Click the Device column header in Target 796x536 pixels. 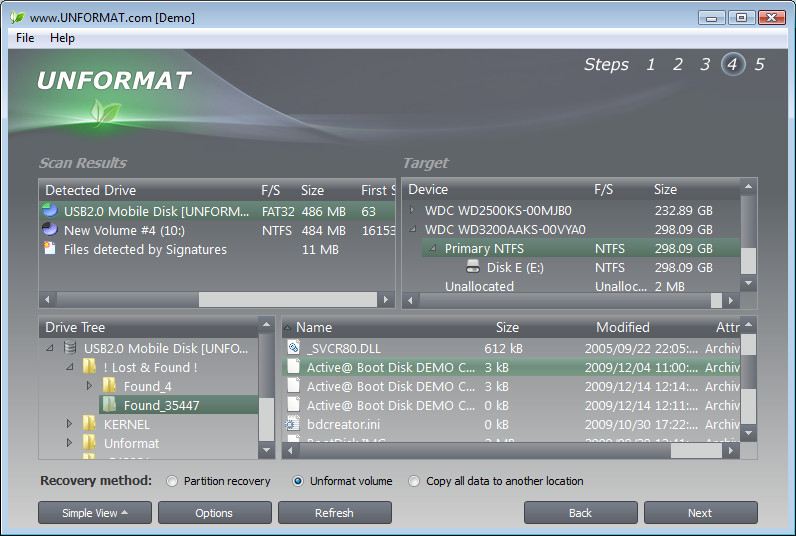(x=428, y=189)
